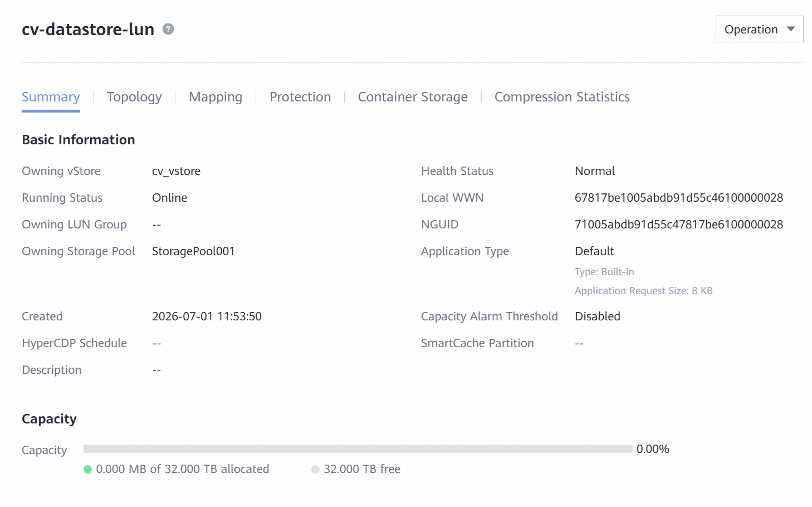Switch to the Summary tab

(x=51, y=97)
